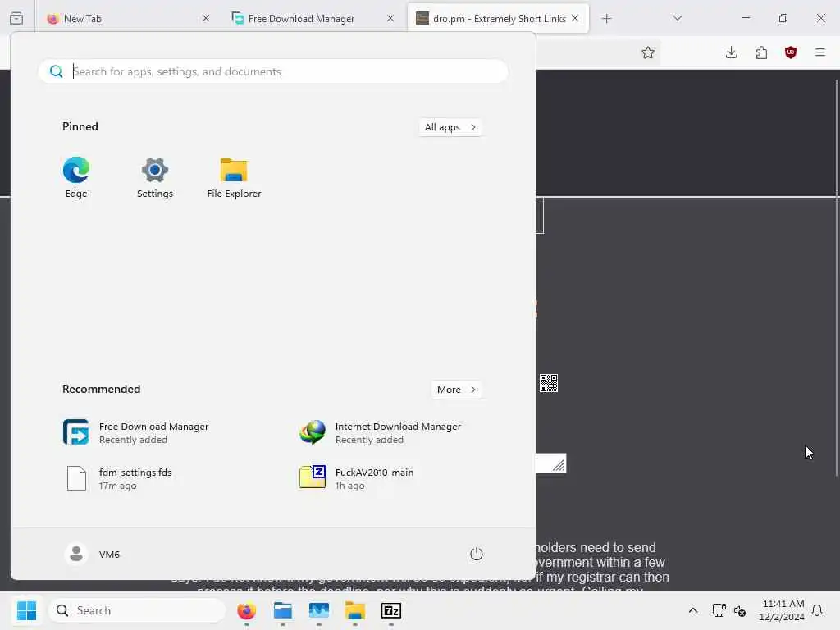840x630 pixels.
Task: Open the Firefox hamburger menu
Action: [x=820, y=52]
